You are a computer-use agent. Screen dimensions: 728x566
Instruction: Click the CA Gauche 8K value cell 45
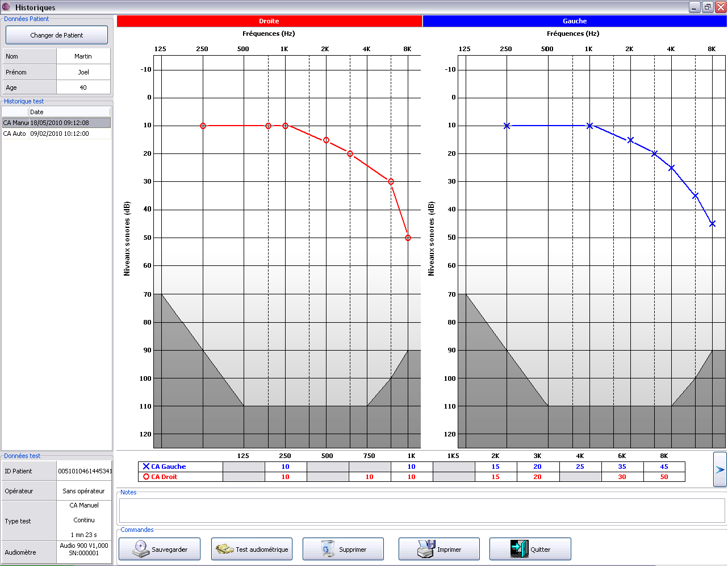[664, 467]
